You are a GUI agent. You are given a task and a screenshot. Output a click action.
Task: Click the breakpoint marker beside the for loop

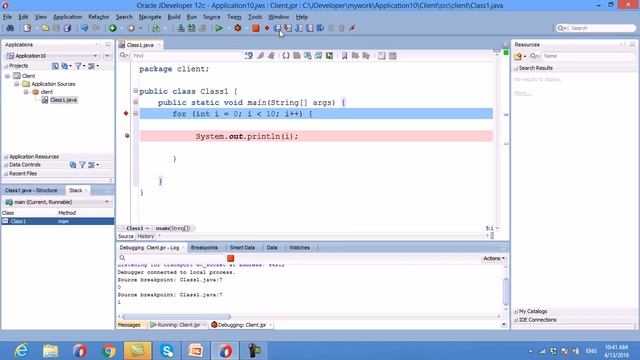126,113
